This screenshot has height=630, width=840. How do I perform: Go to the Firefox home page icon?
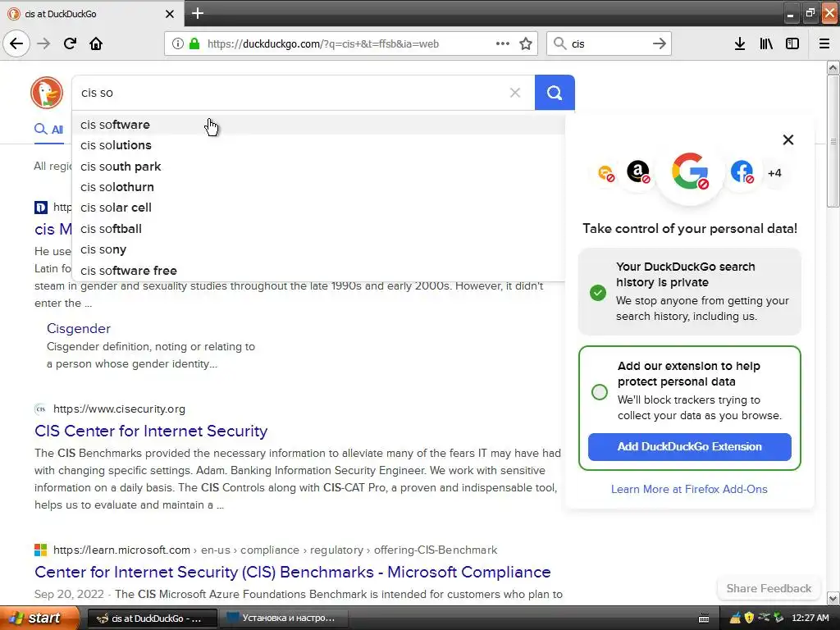96,43
